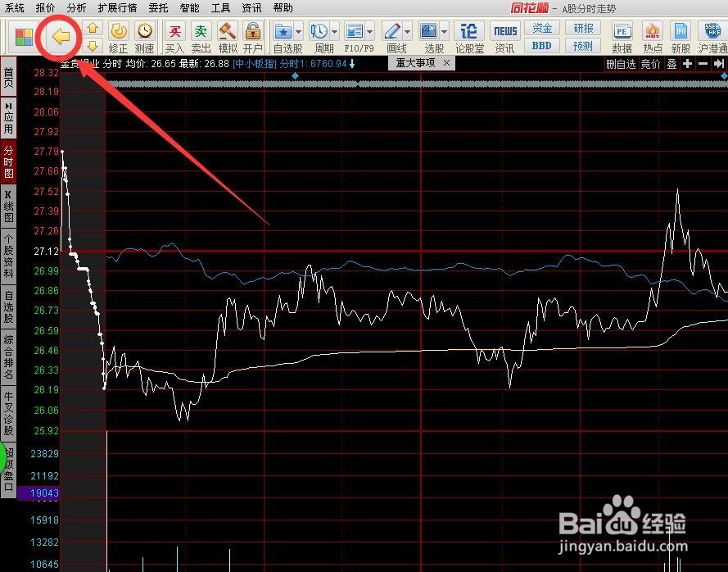The image size is (728, 572).
Task: Click the BBD button
Action: tap(542, 46)
